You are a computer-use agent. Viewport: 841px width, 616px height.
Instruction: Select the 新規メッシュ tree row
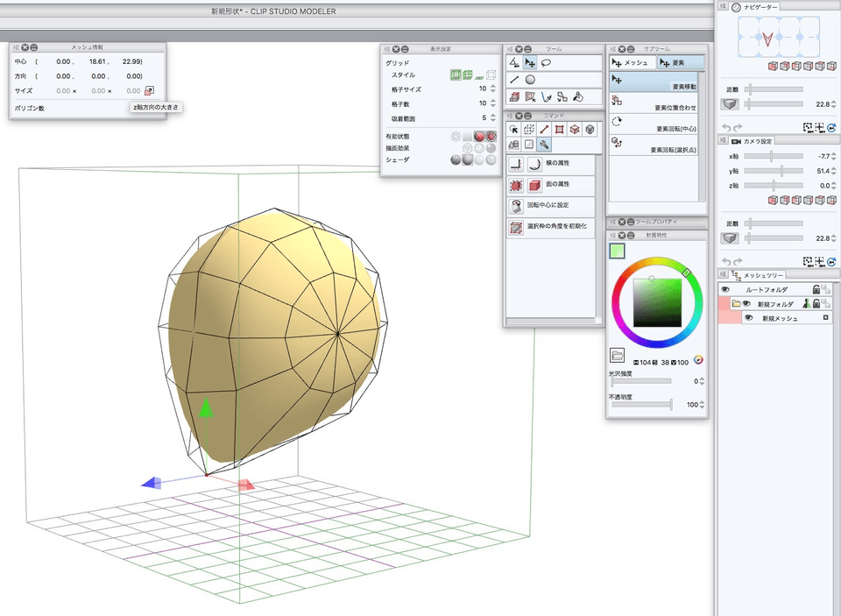click(x=786, y=318)
